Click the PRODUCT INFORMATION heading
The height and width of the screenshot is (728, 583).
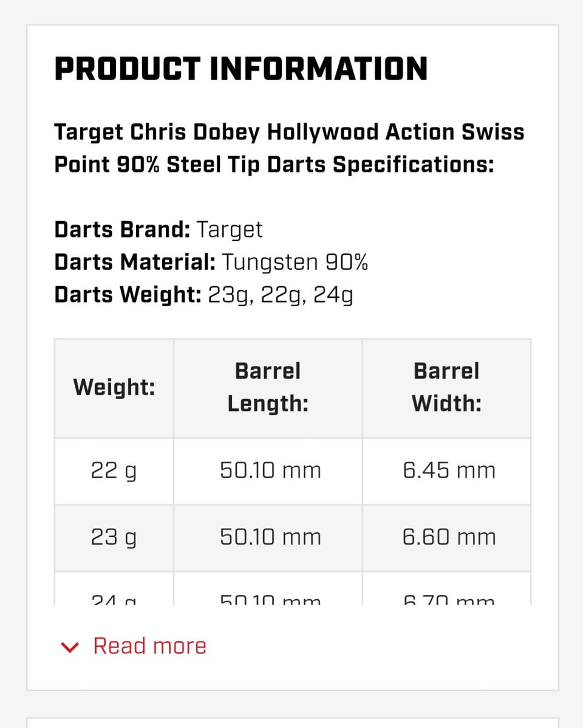click(x=241, y=69)
